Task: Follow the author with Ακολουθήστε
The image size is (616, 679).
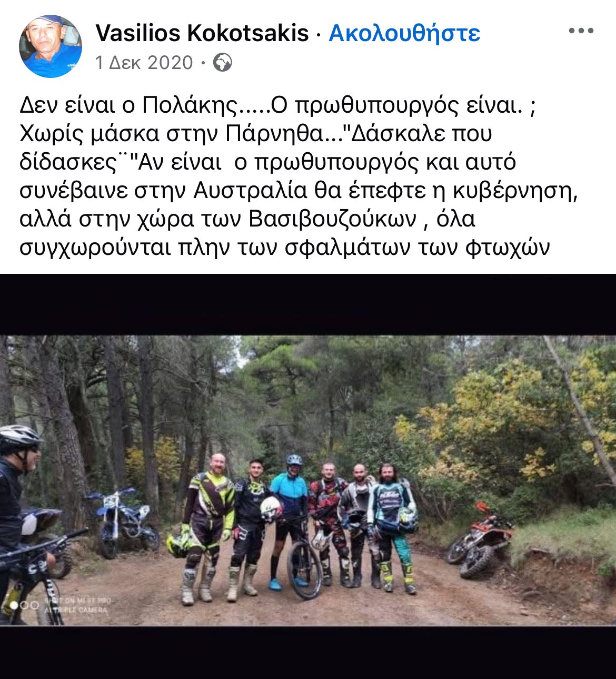Action: click(404, 33)
